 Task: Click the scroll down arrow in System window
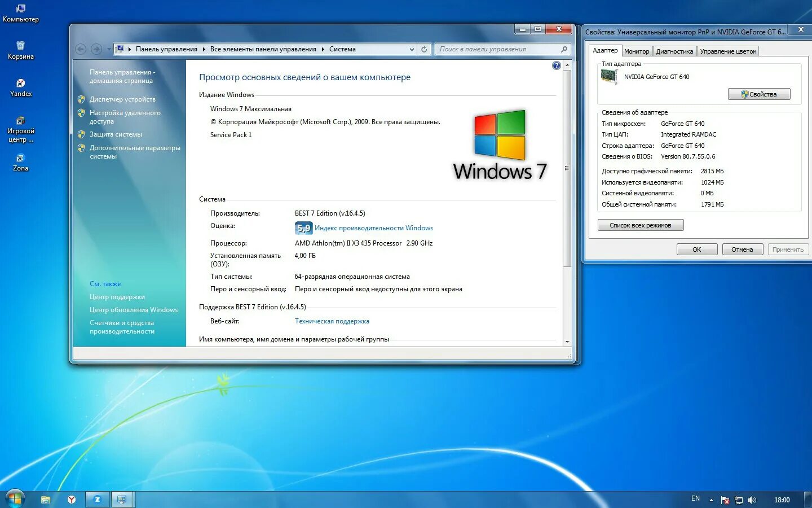coord(567,341)
